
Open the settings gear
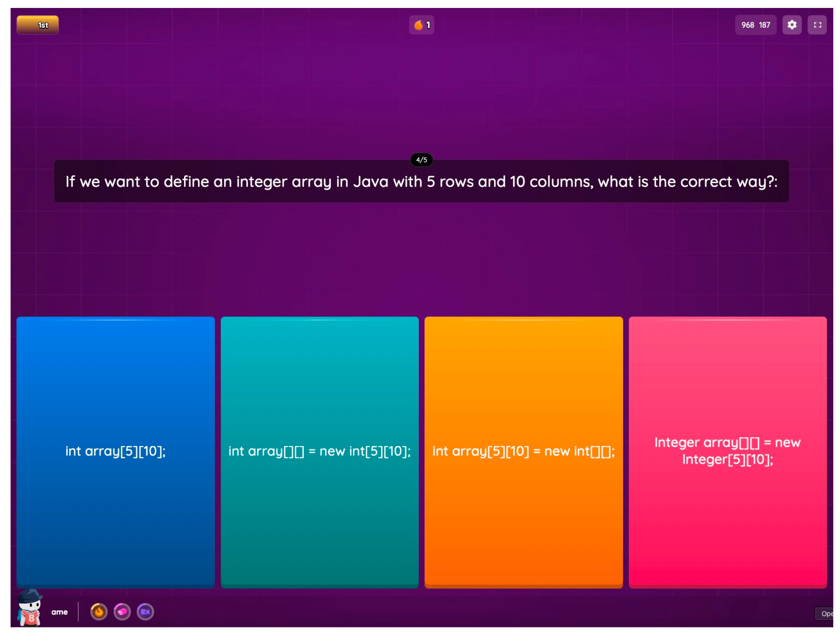point(792,25)
